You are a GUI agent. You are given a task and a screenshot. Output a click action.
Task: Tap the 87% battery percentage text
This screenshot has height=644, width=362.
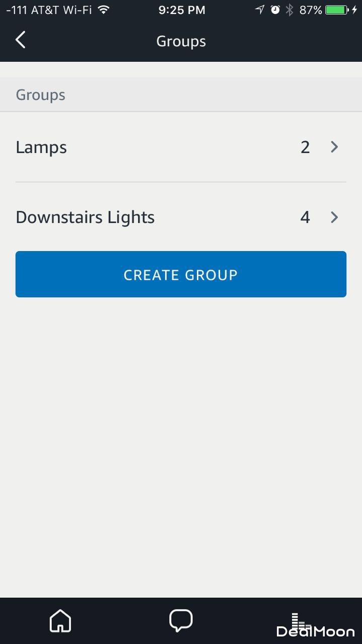tap(310, 10)
